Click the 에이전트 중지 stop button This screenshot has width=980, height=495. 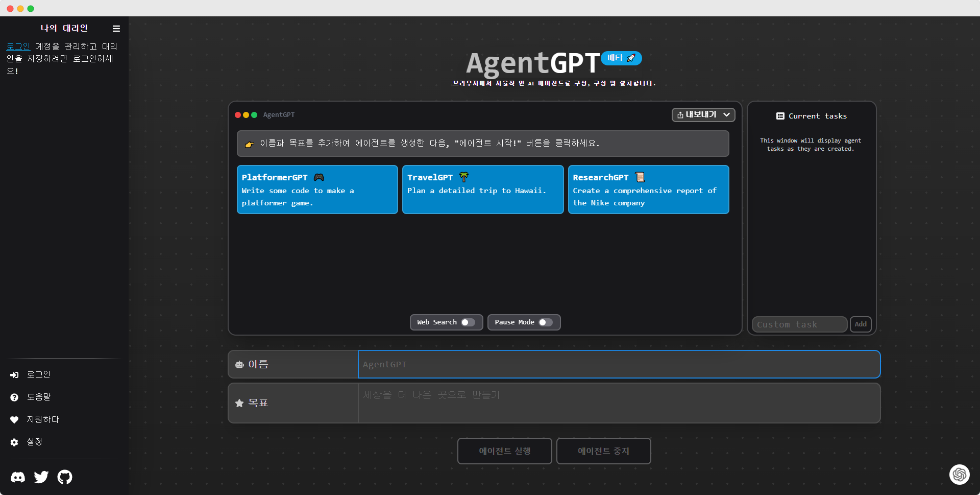click(x=604, y=451)
